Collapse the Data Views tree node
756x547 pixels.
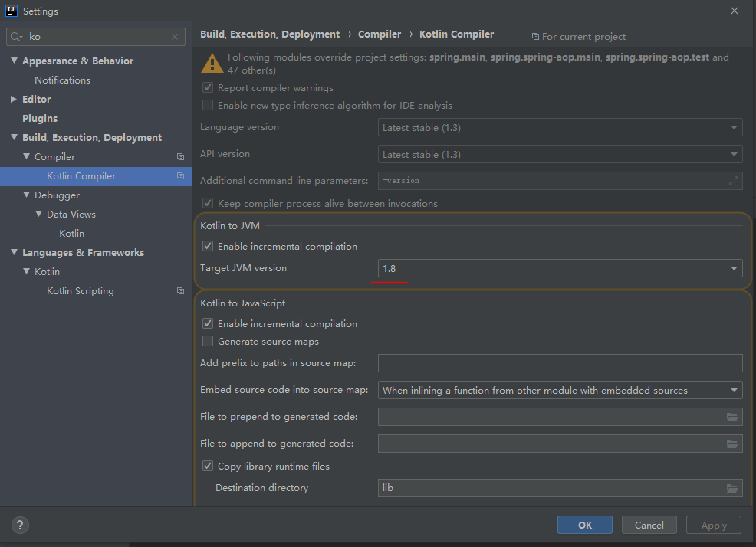(39, 214)
